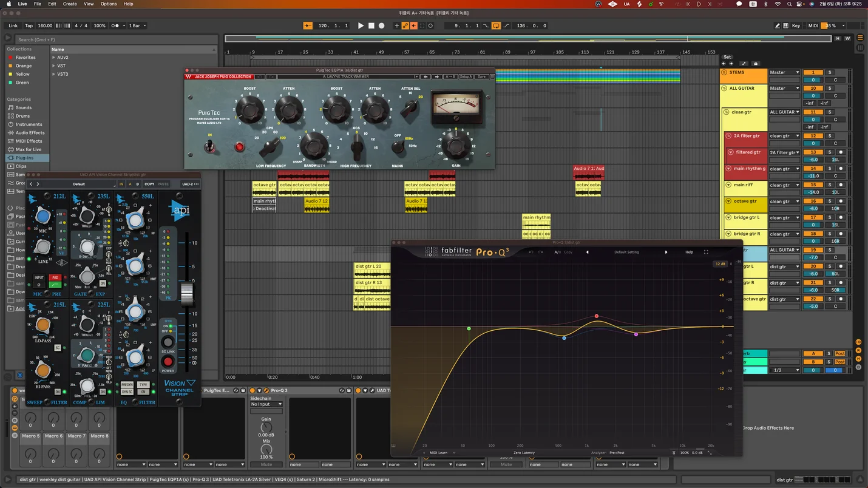Image resolution: width=868 pixels, height=488 pixels.
Task: Select the green high-pass EQ band node
Action: click(469, 328)
